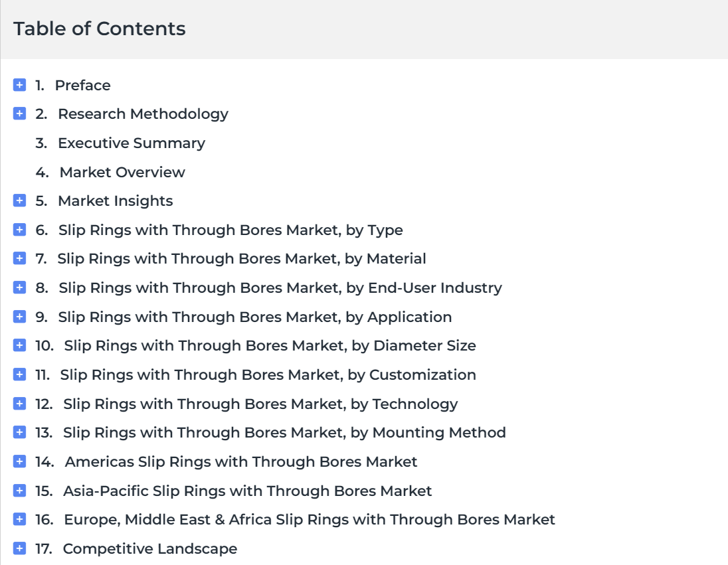The width and height of the screenshot is (728, 565).
Task: Expand Research Methodology with its plus icon
Action: (19, 114)
